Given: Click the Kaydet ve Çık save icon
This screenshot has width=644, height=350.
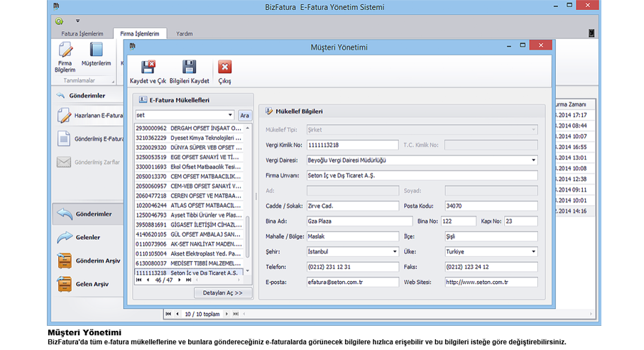Looking at the screenshot, I should click(147, 67).
